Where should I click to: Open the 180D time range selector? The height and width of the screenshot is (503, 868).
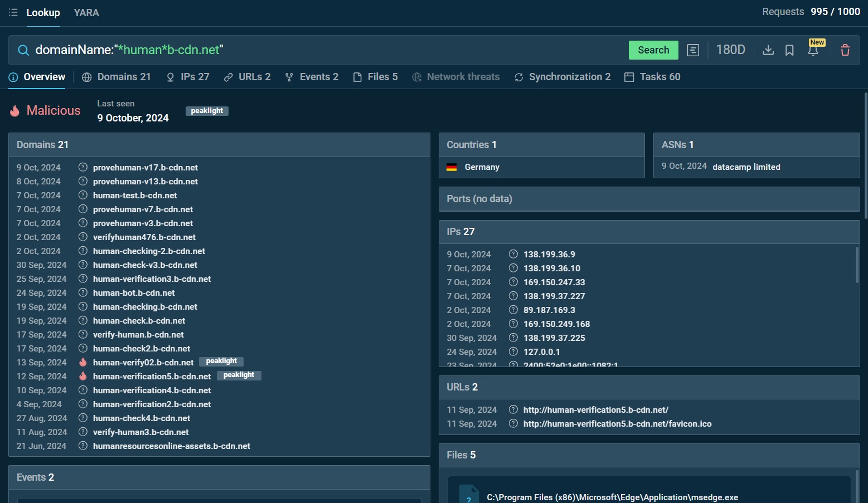(x=730, y=50)
